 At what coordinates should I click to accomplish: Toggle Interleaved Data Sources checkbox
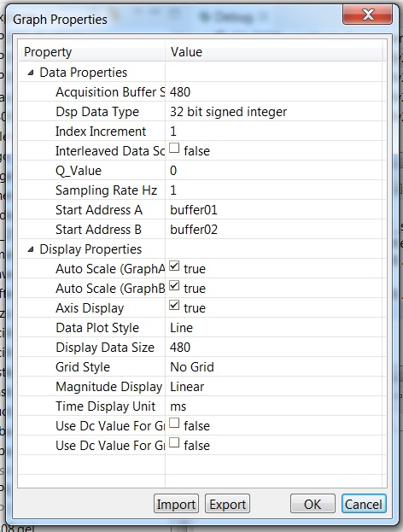coord(174,149)
